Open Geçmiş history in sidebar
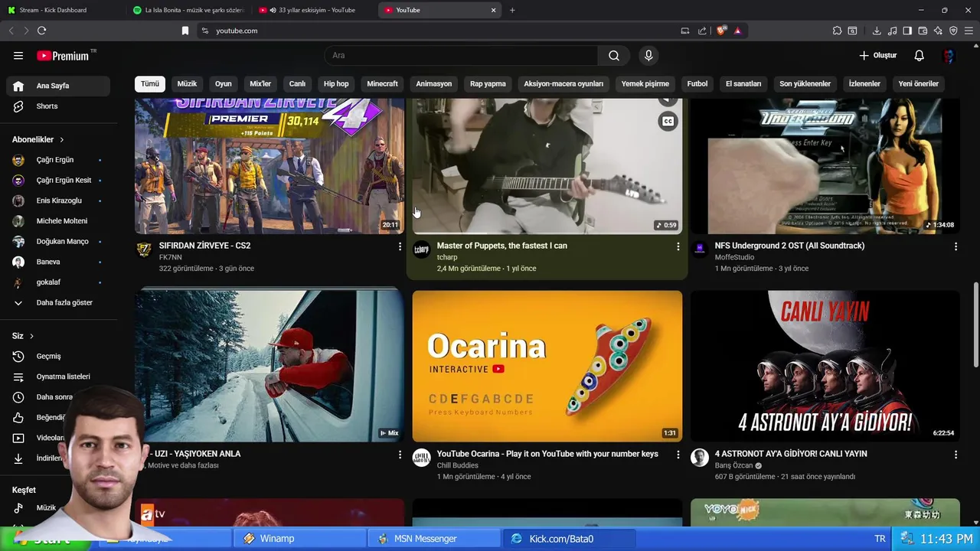This screenshot has height=551, width=980. pyautogui.click(x=58, y=356)
